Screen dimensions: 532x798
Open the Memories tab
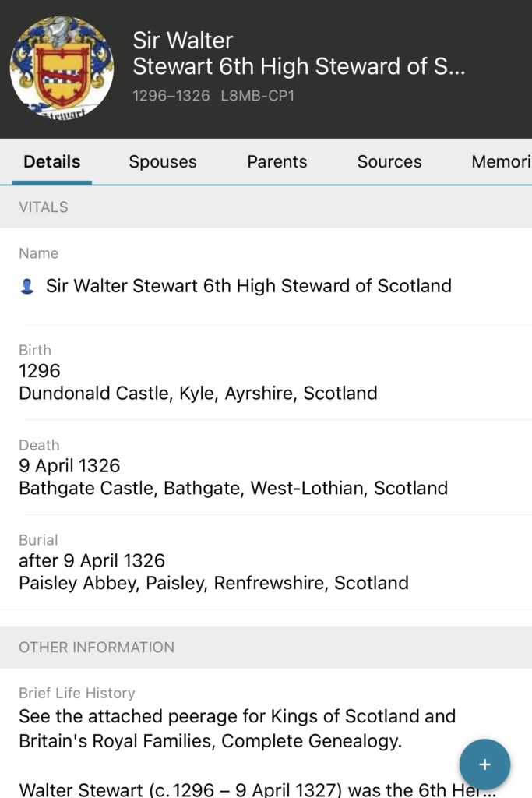(501, 162)
